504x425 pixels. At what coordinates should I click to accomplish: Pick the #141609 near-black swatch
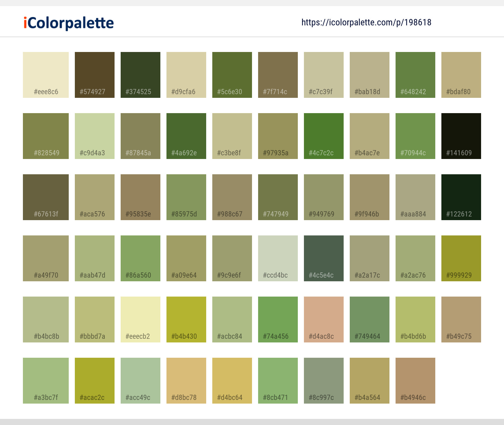(x=461, y=136)
